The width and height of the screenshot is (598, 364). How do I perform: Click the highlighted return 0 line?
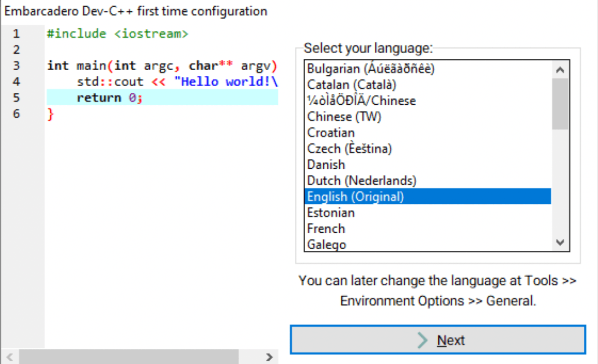162,98
